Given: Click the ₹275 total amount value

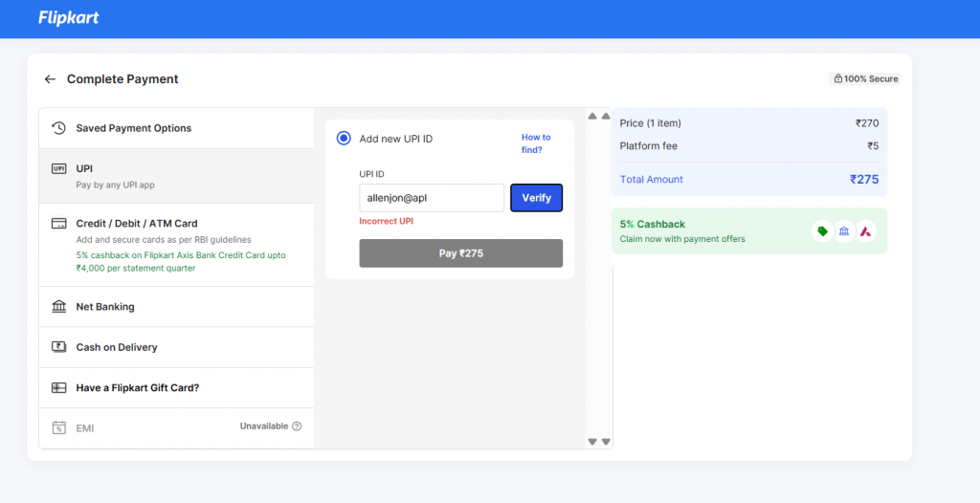Looking at the screenshot, I should [x=864, y=180].
